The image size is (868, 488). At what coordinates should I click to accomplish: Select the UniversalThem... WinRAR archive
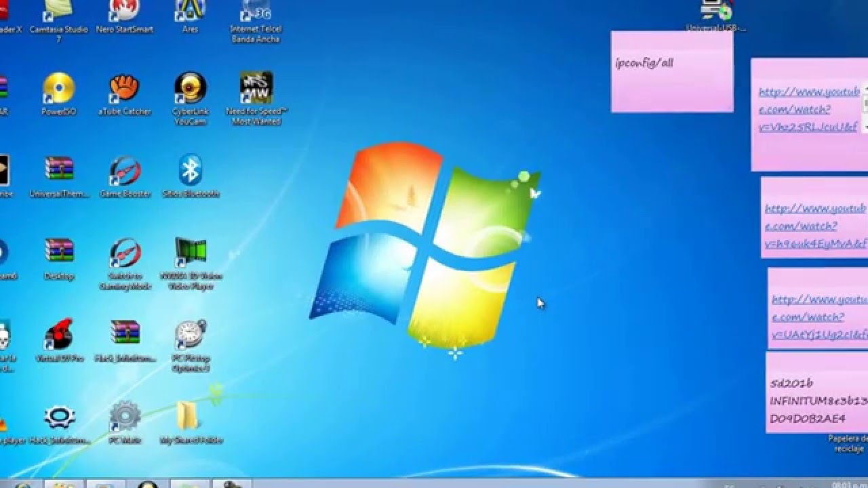59,178
